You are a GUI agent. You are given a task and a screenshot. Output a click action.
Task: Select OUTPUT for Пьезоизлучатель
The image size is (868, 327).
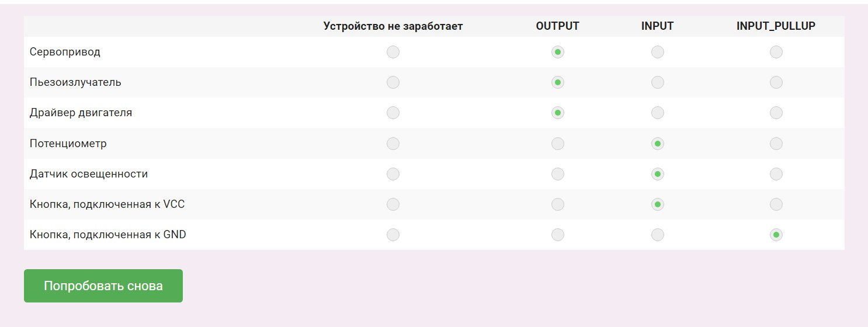click(x=558, y=82)
